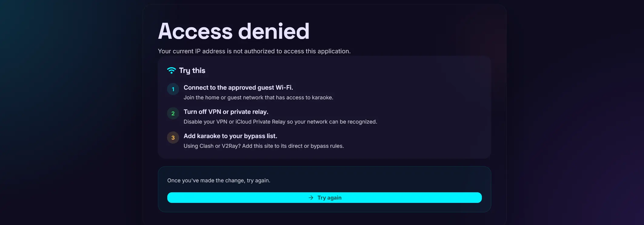The height and width of the screenshot is (225, 644).
Task: Select the Access denied heading
Action: coord(234,31)
